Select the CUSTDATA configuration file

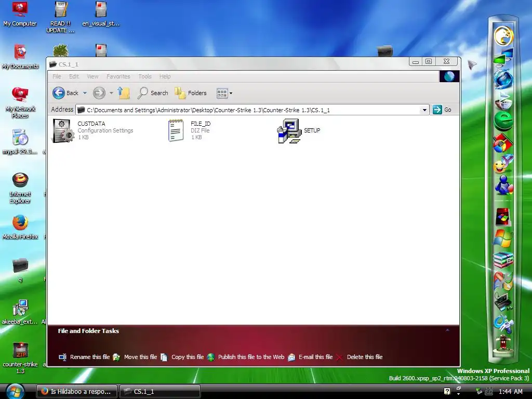tap(92, 130)
